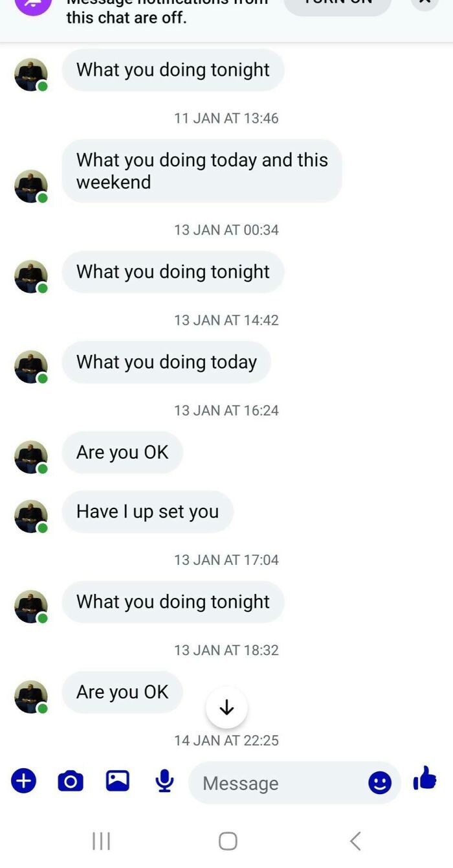Screen dimensions: 453x868
Task: Send a thumbs up like
Action: [x=424, y=782]
